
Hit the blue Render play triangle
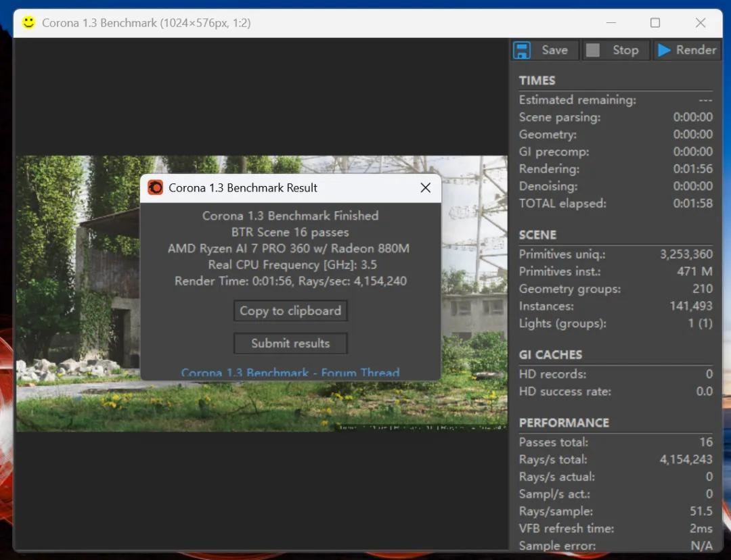click(x=664, y=50)
